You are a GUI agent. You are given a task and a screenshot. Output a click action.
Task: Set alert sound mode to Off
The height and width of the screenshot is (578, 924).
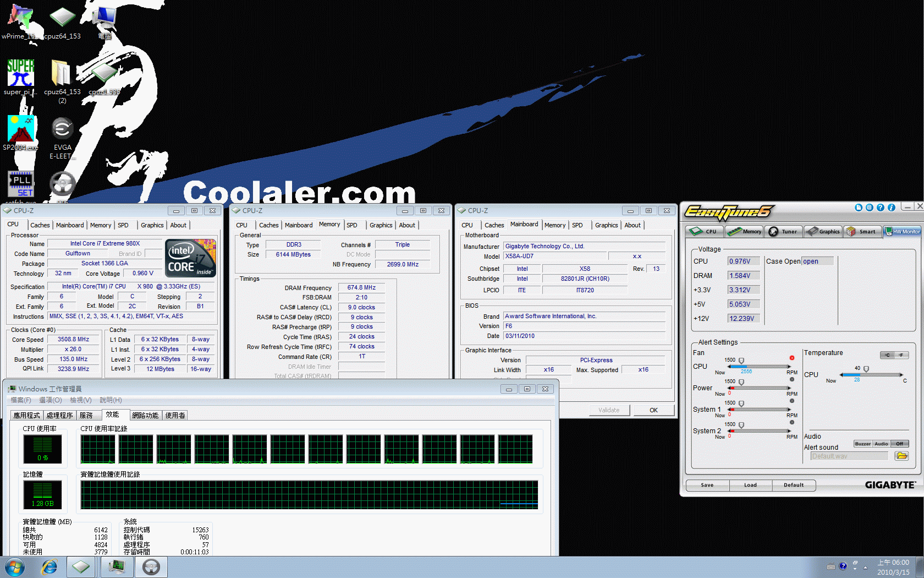coord(899,444)
